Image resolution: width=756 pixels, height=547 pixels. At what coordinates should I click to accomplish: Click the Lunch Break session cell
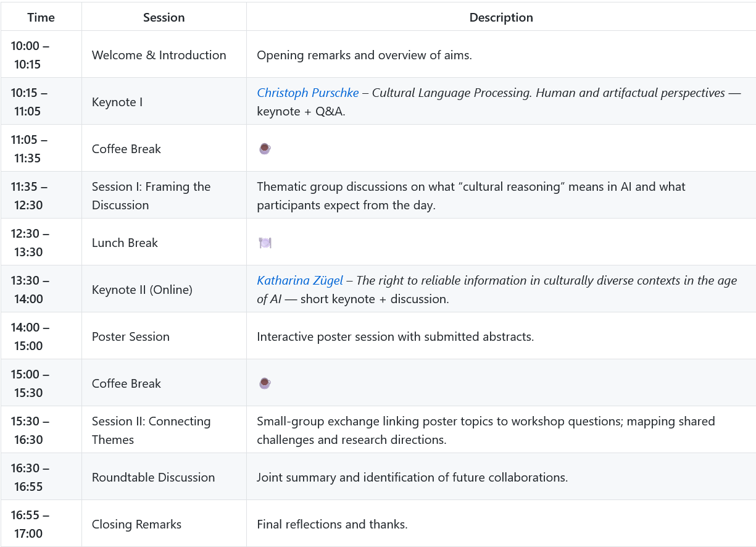click(x=125, y=243)
